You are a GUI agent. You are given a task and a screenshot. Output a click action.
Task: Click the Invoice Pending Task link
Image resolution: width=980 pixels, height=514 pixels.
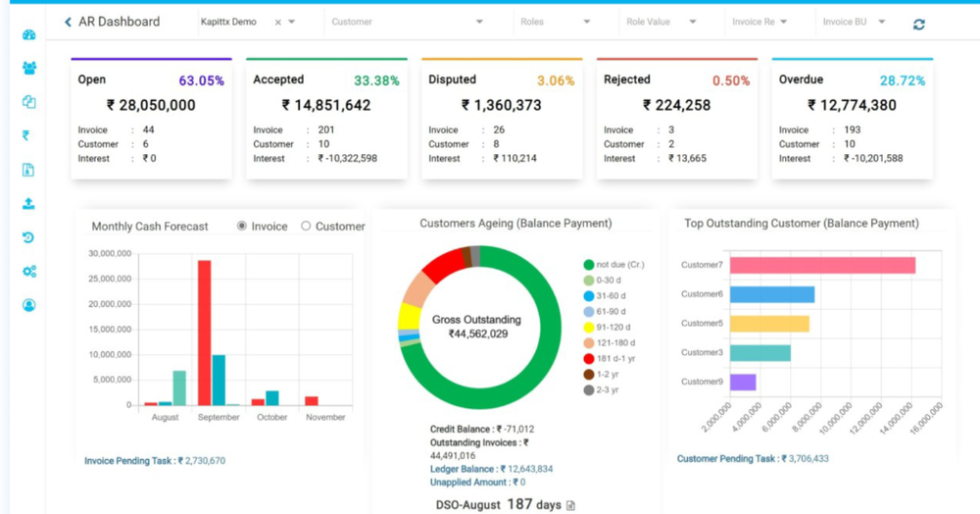tap(155, 461)
